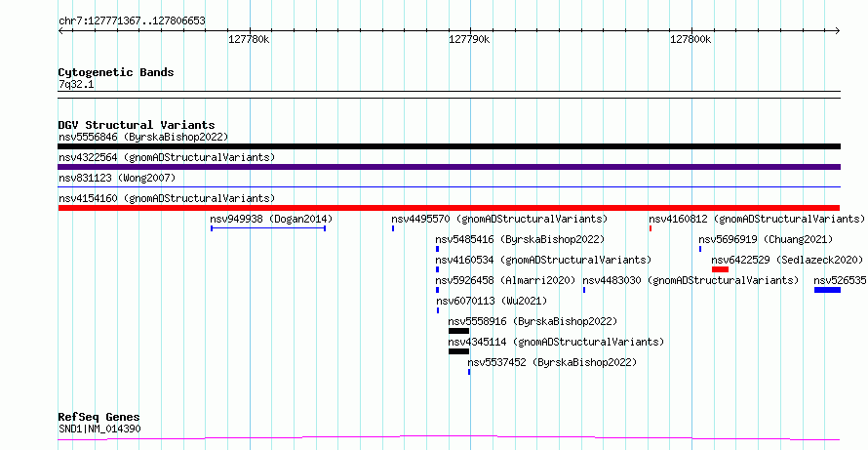Image resolution: width=868 pixels, height=450 pixels.
Task: Click the nsv949938 (Dogan2014) label
Action: coord(271,219)
